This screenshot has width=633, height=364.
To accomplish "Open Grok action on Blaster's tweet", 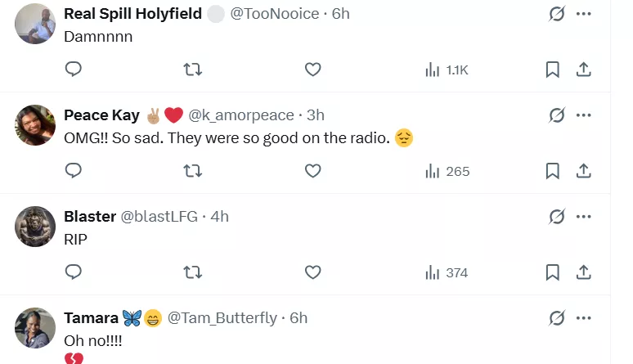I will point(557,217).
